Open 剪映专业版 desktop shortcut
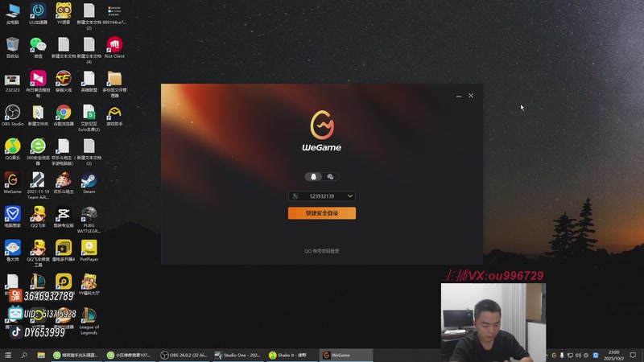 [64, 216]
